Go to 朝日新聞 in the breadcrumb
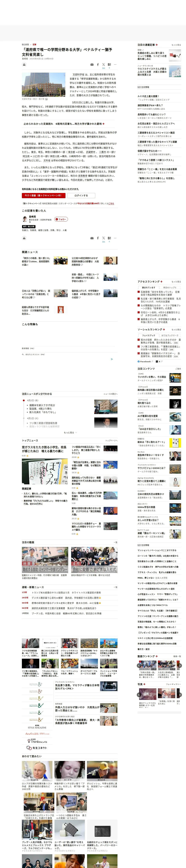Image resolution: width=186 pixels, height=868 pixels. click(25, 44)
